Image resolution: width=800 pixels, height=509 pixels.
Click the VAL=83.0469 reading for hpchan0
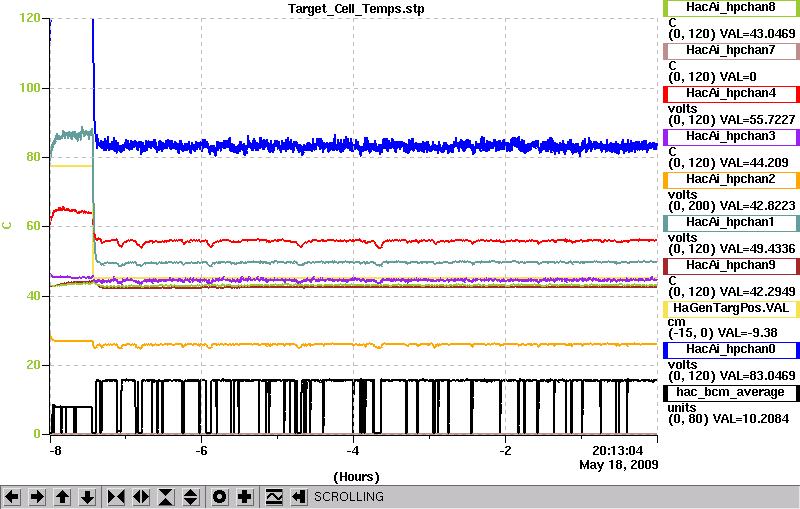tap(757, 376)
